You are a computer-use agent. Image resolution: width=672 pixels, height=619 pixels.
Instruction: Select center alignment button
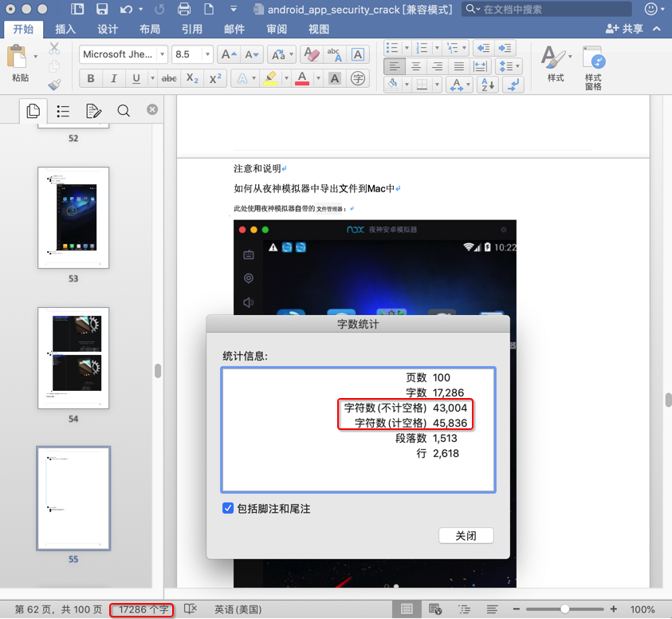point(415,66)
